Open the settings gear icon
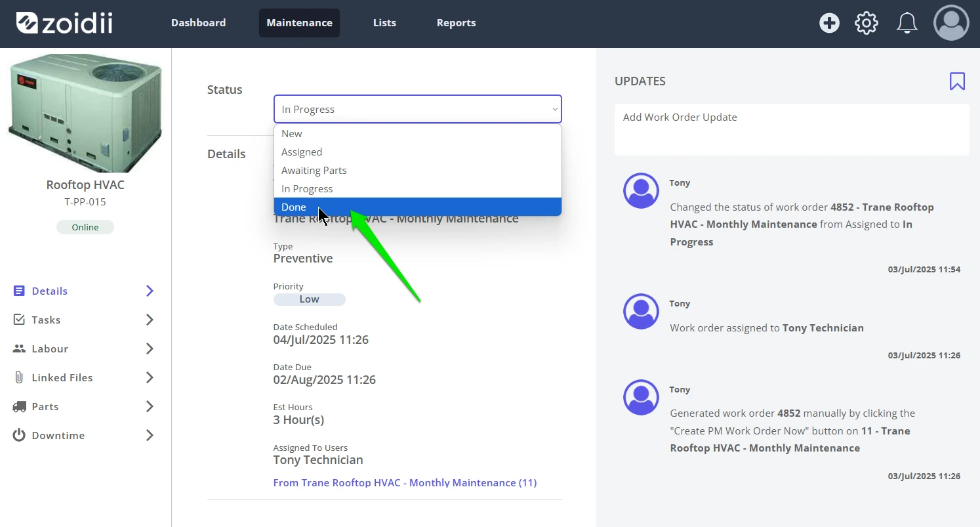This screenshot has height=527, width=980. [867, 23]
